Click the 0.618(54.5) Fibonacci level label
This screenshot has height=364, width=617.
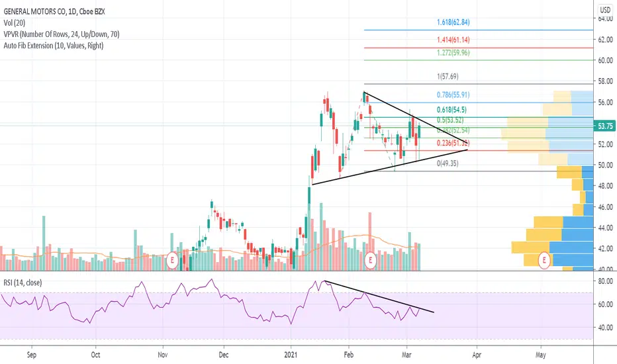[451, 110]
